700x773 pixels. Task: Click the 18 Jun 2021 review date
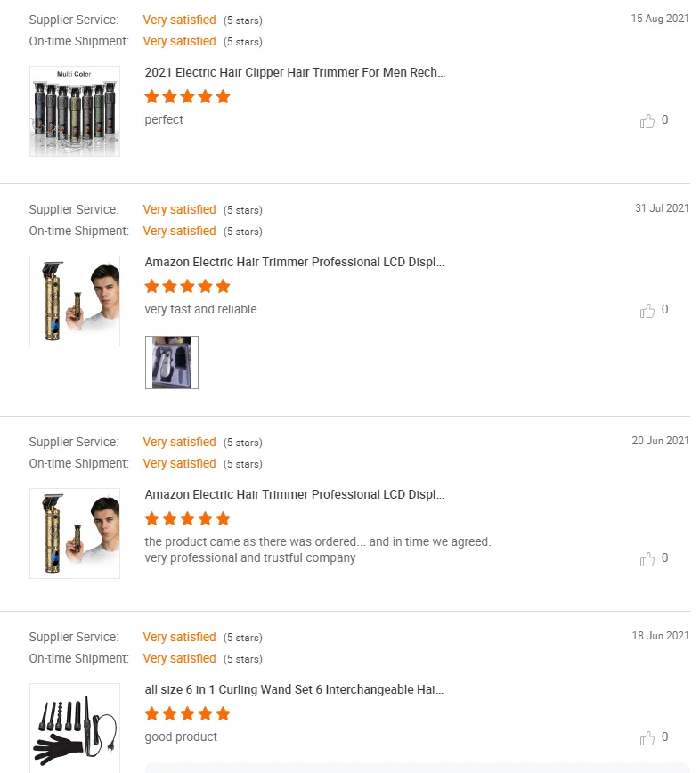click(661, 636)
